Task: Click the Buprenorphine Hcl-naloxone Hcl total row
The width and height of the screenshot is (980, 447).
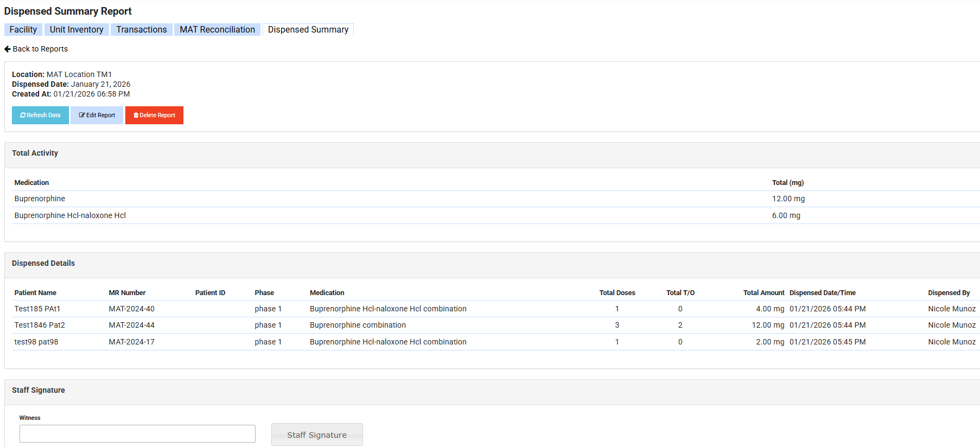Action: [70, 215]
